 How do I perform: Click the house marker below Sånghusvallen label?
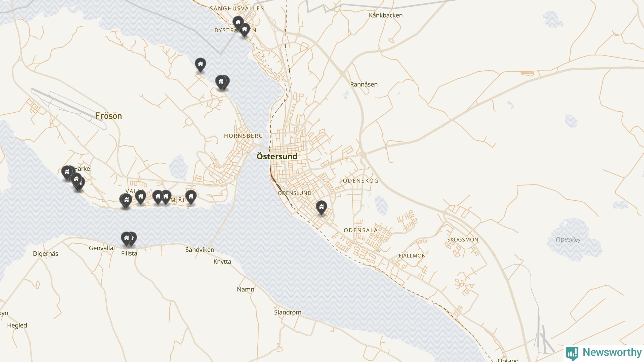point(238,23)
